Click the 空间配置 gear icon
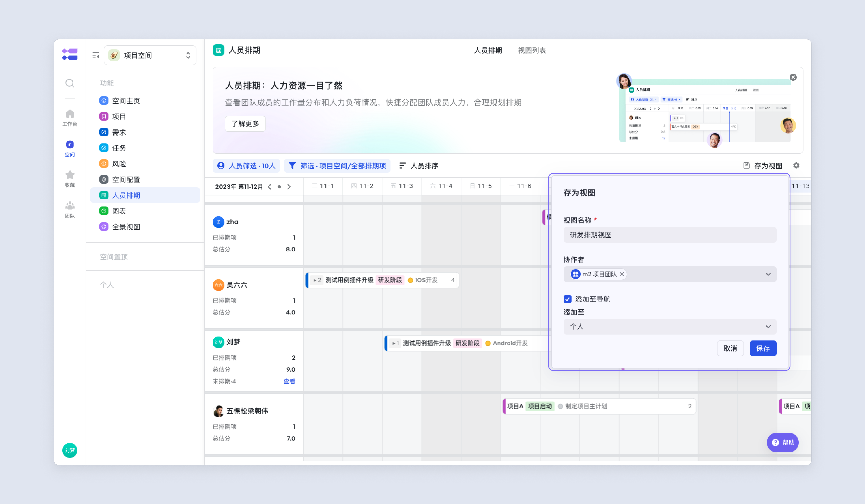The image size is (865, 504). coord(104,179)
